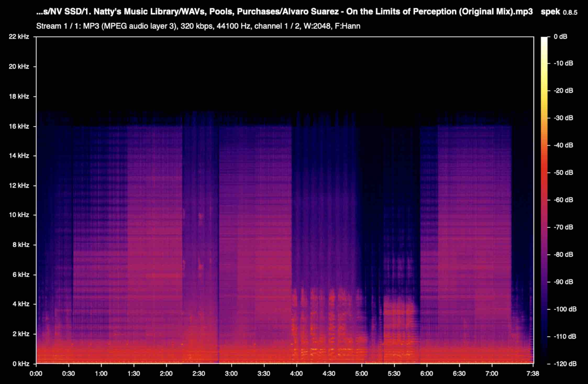Click the dB color gradient scale bar
Screen dimensions: 588x384
pos(544,200)
